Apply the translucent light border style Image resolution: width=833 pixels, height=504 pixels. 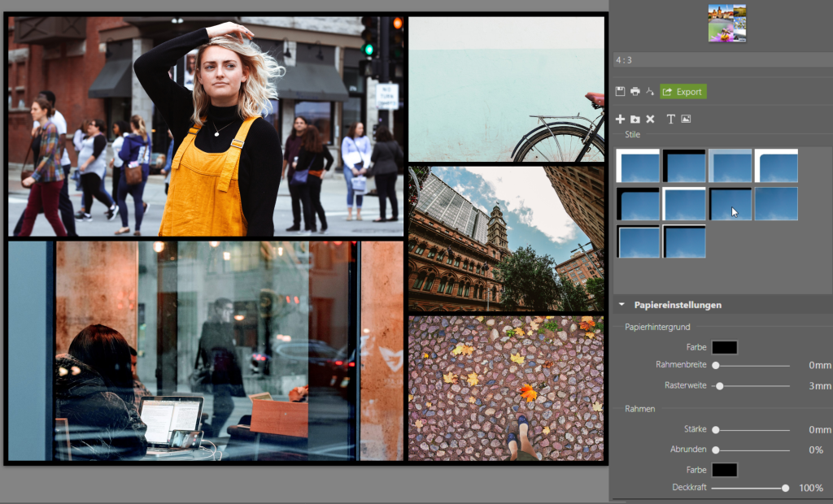730,166
